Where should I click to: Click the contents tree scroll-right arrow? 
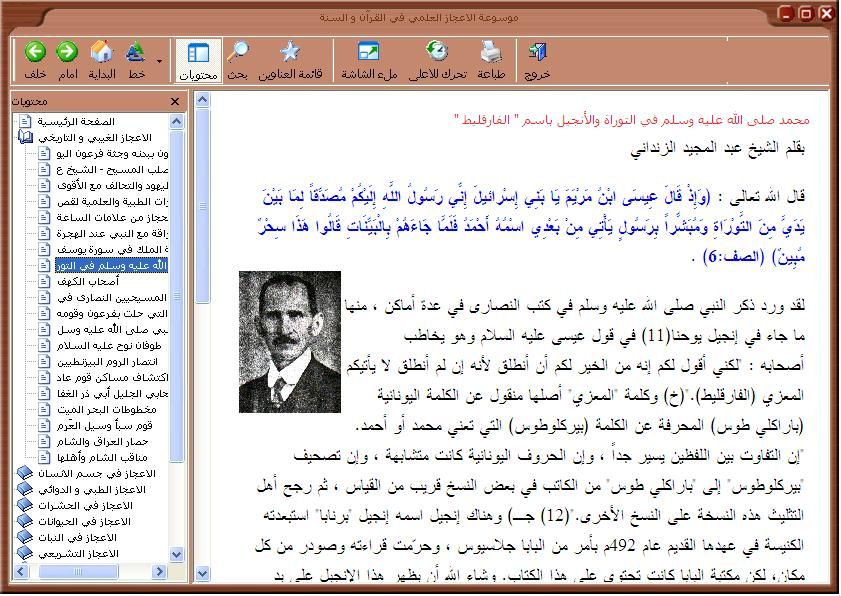(159, 572)
